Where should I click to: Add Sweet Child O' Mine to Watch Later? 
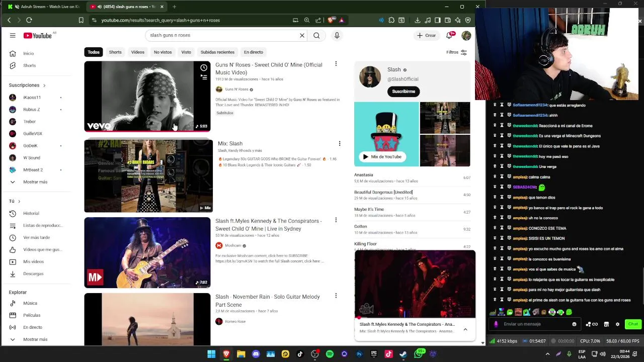click(x=204, y=67)
